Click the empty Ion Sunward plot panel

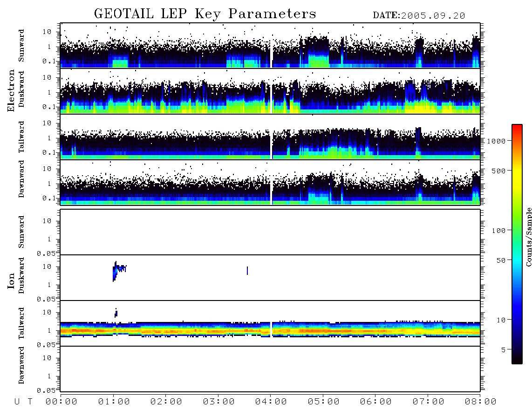click(x=270, y=232)
